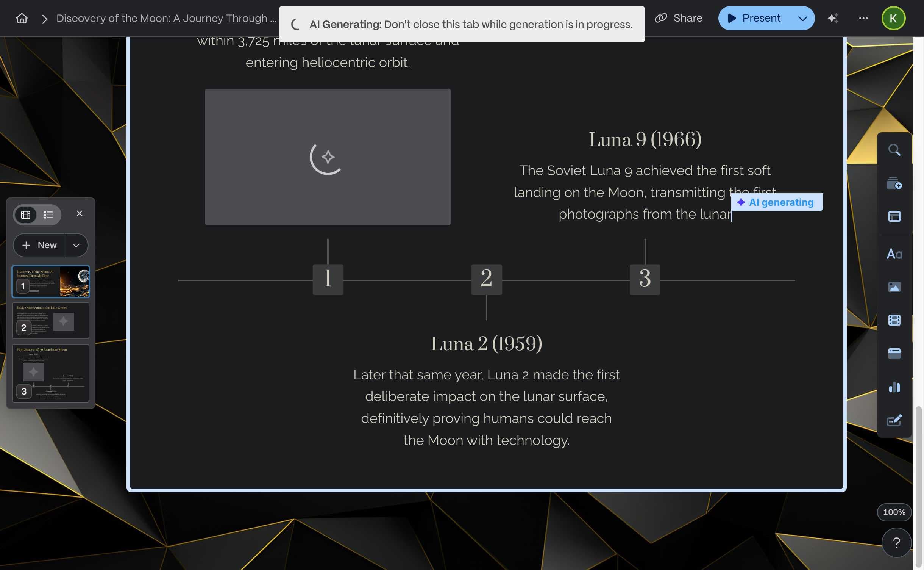Switch to filmstrip thumbnail view
Screen dimensions: 924x570
coord(26,215)
